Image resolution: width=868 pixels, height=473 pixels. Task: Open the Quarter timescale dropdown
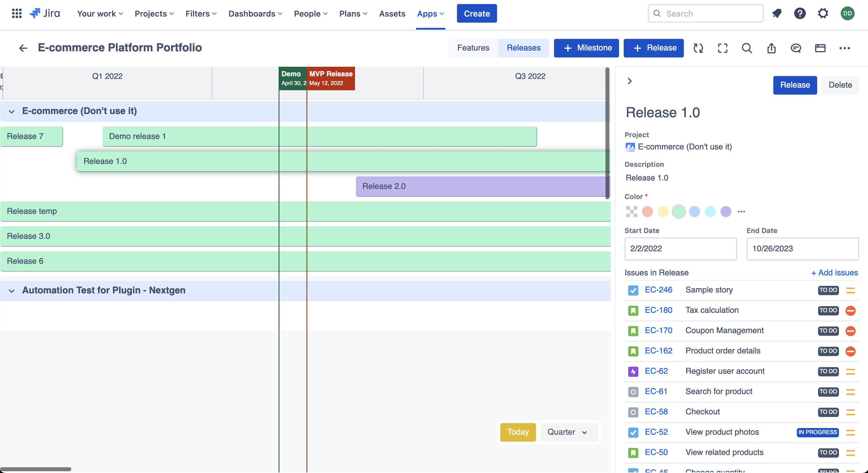(568, 432)
